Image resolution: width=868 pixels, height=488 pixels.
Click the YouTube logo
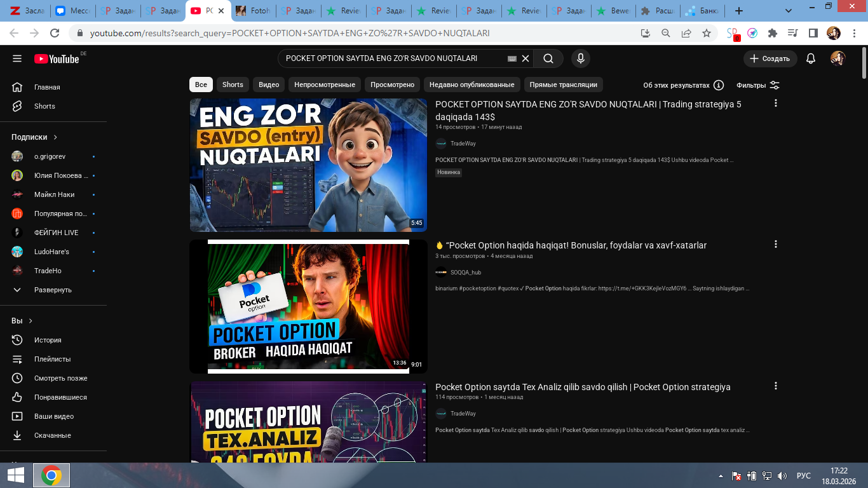point(57,58)
